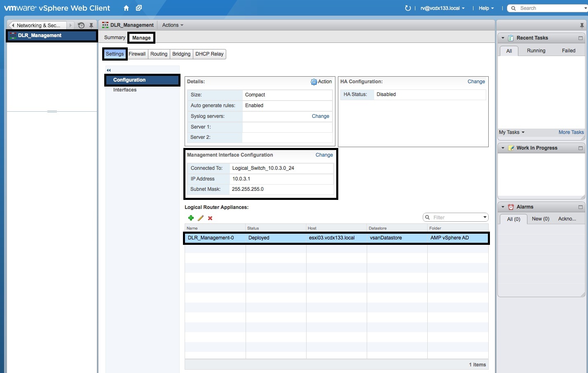Collapse the settings side menu
The image size is (588, 373).
pyautogui.click(x=109, y=70)
